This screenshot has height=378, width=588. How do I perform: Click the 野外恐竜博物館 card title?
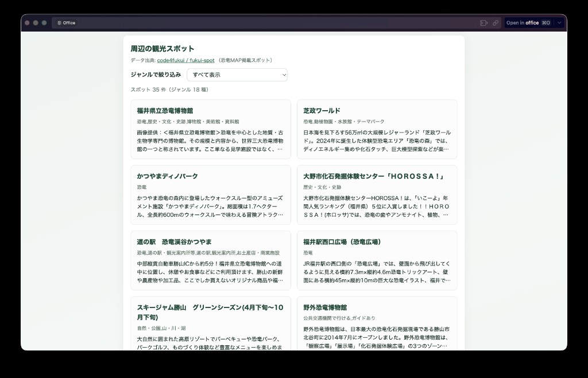[x=325, y=307]
